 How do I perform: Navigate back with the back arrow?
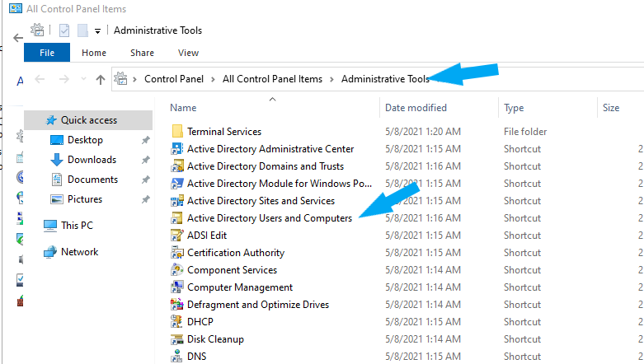[40, 79]
